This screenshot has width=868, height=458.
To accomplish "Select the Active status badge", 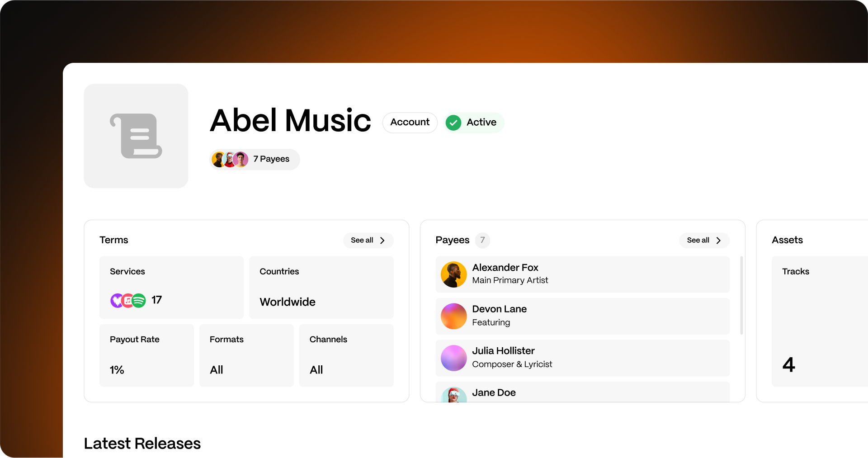I will [x=473, y=123].
